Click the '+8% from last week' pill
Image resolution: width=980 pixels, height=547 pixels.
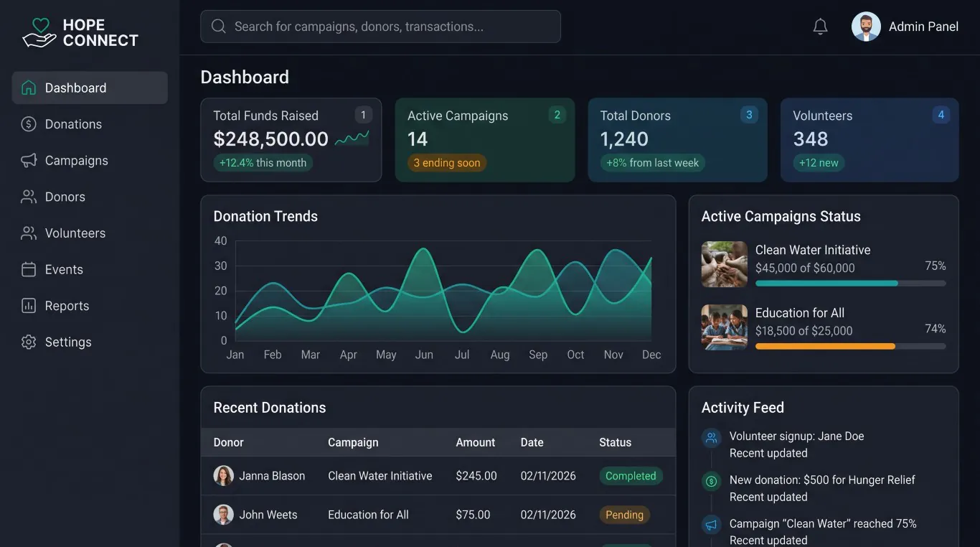[x=653, y=163]
